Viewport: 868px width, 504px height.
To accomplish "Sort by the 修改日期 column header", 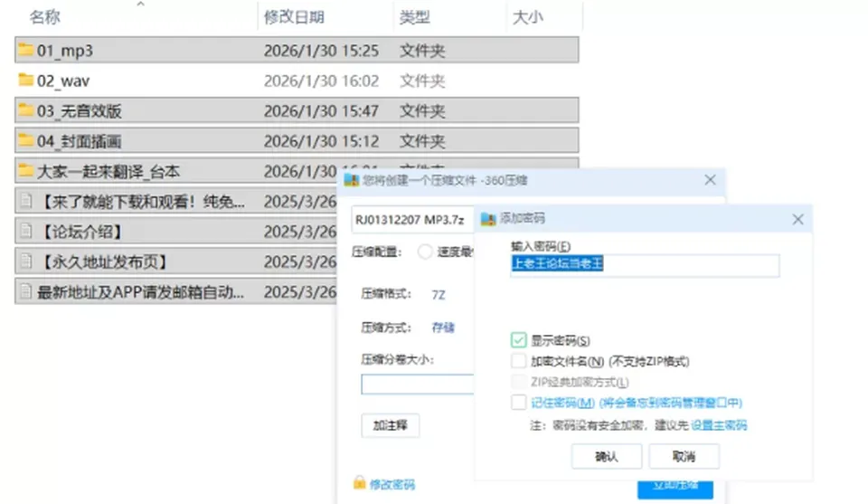I will coord(294,17).
